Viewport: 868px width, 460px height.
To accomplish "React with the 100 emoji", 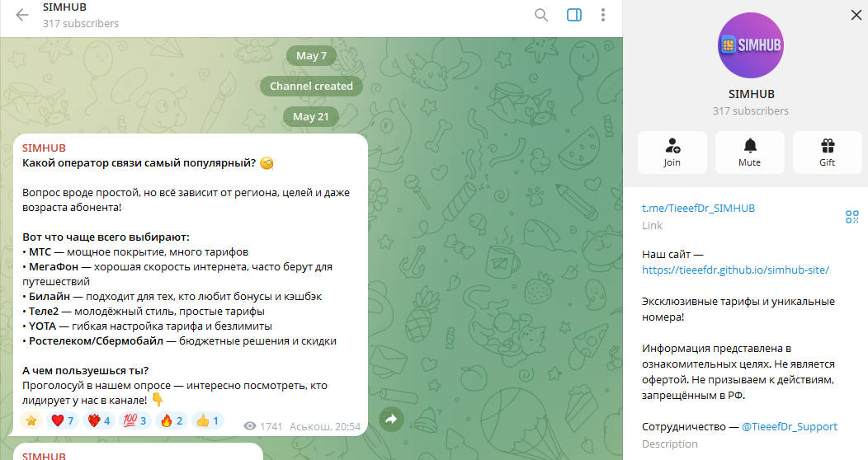I will point(134,420).
